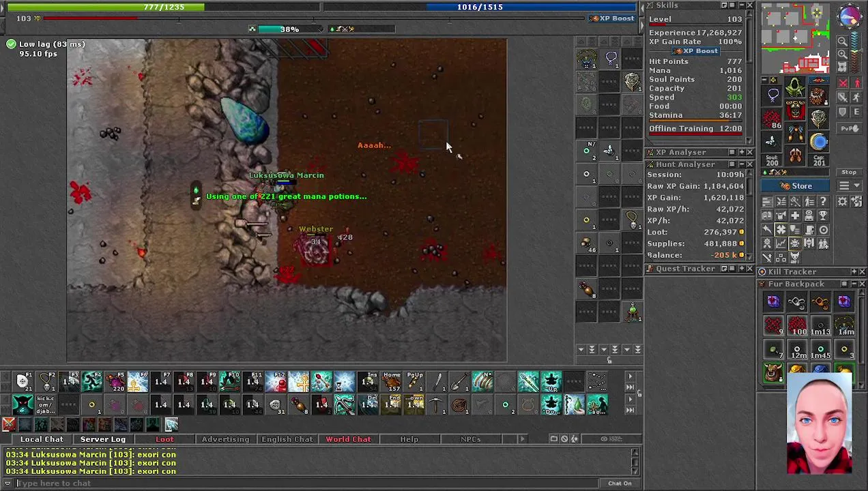This screenshot has height=491, width=868.
Task: Switch to the Local Chat tab
Action: click(42, 439)
